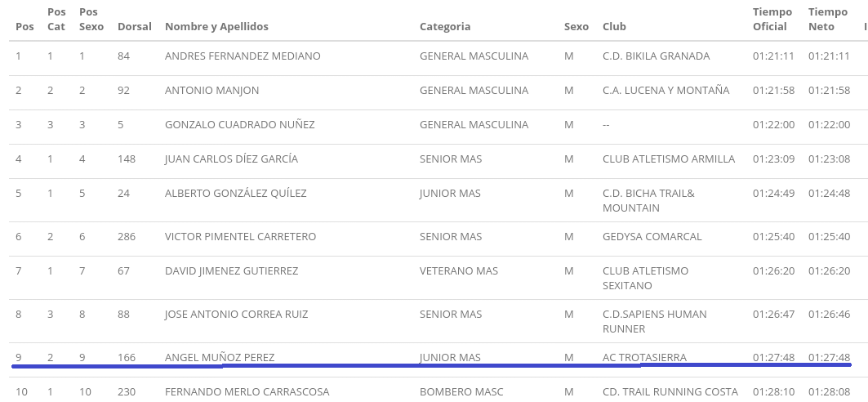Sort by Nombre y Apellidos header

point(216,26)
